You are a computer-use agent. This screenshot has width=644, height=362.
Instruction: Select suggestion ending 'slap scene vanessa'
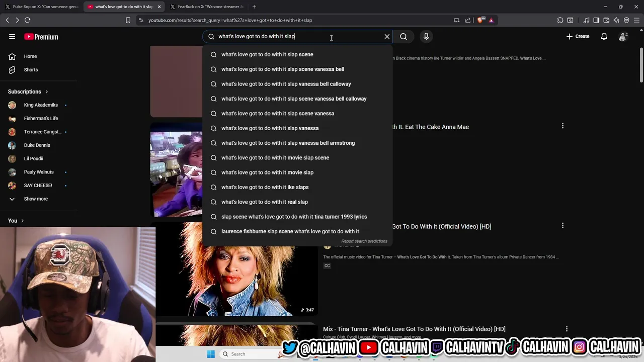pos(297,113)
